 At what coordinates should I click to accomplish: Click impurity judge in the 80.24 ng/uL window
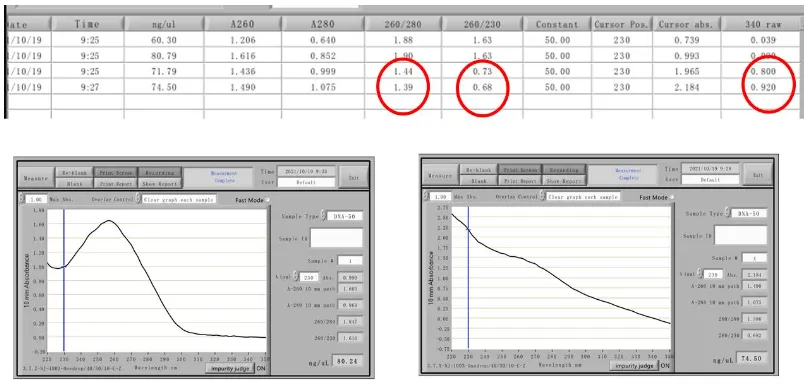230,368
